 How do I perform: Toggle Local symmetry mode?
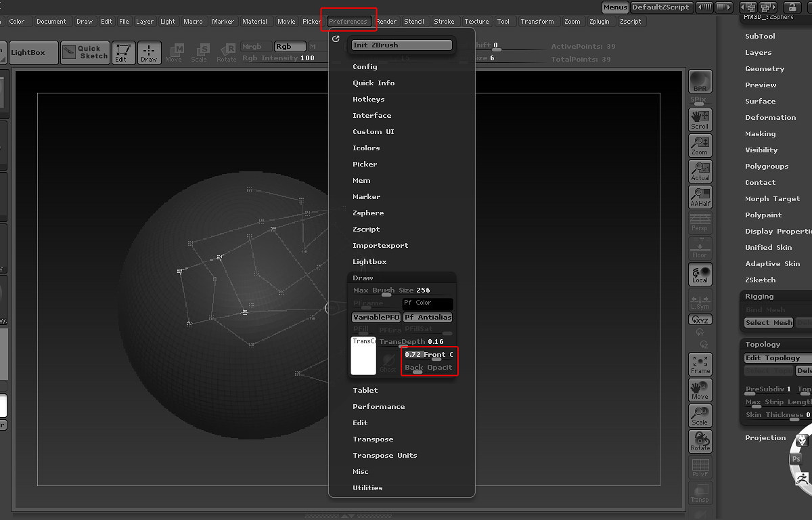click(x=700, y=274)
